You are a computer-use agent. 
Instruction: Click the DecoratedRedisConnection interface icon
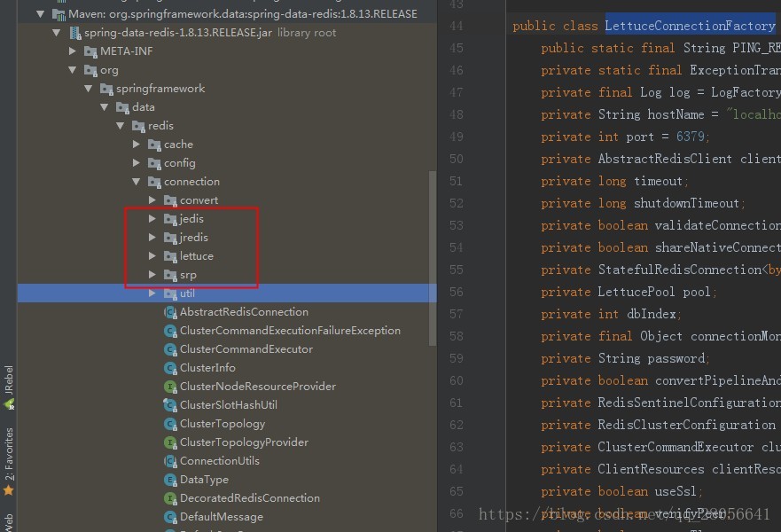tap(170, 498)
